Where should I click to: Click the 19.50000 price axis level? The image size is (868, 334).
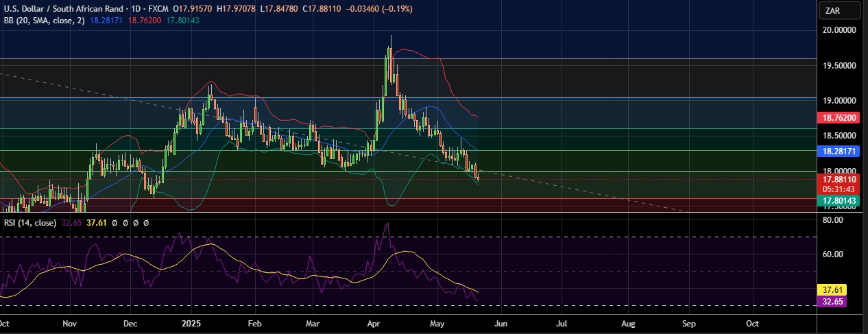(x=840, y=66)
